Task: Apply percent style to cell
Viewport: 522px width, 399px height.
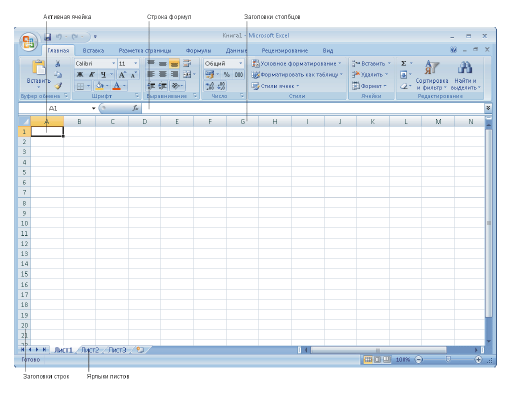Action: pyautogui.click(x=227, y=75)
